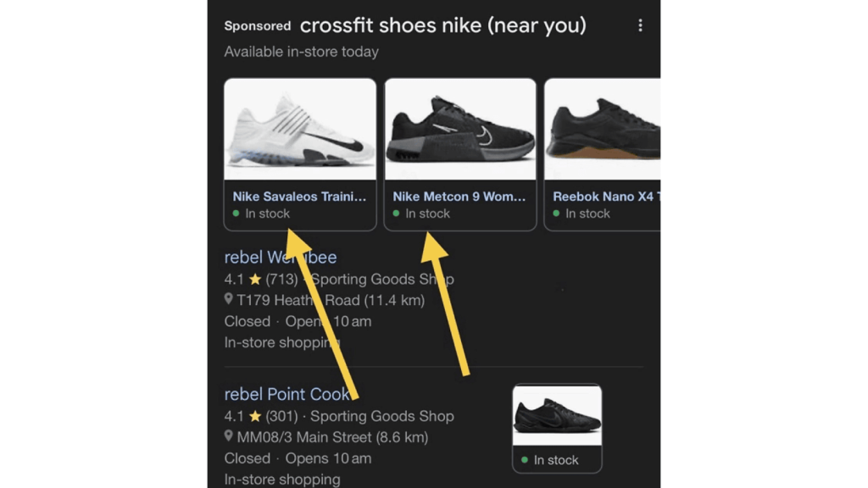This screenshot has width=868, height=488.
Task: Click the Sponsored label
Action: point(256,25)
